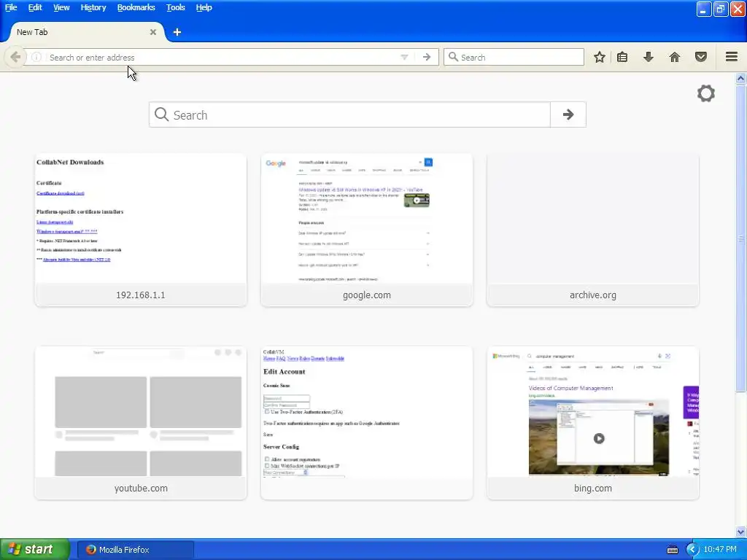The image size is (747, 560).
Task: Open the History menu
Action: pyautogui.click(x=93, y=7)
